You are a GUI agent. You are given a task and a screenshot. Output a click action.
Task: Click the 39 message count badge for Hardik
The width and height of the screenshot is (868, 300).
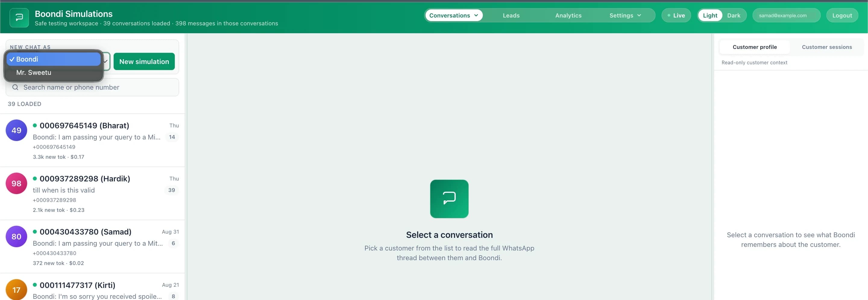coord(171,190)
